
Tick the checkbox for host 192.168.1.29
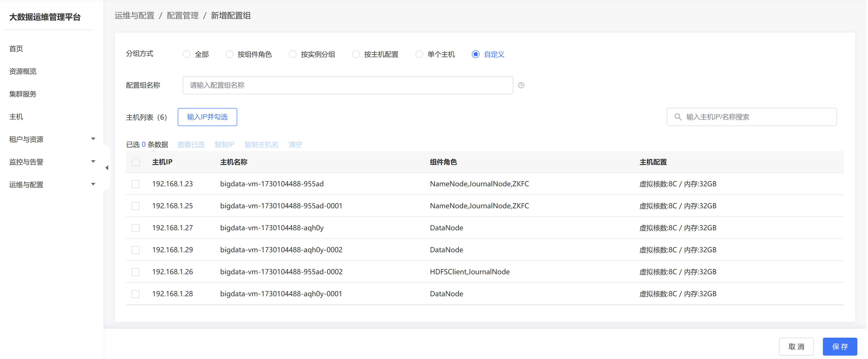pos(136,250)
